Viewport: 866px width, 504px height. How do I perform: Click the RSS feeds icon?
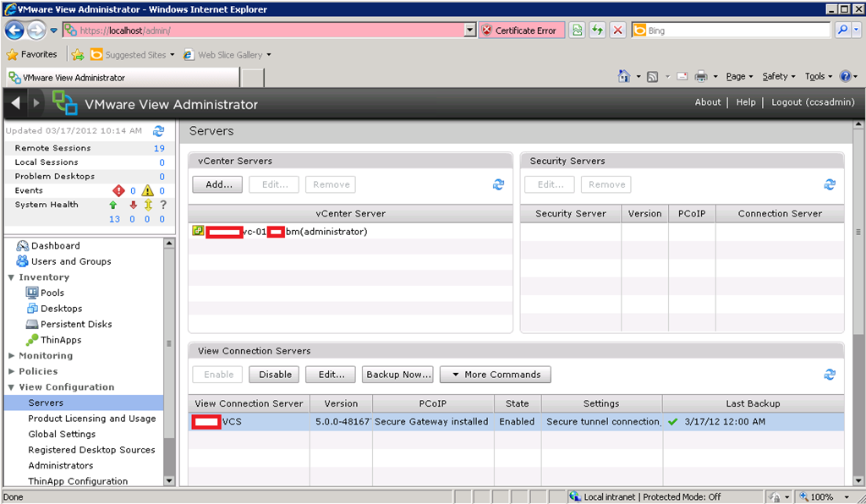[652, 77]
